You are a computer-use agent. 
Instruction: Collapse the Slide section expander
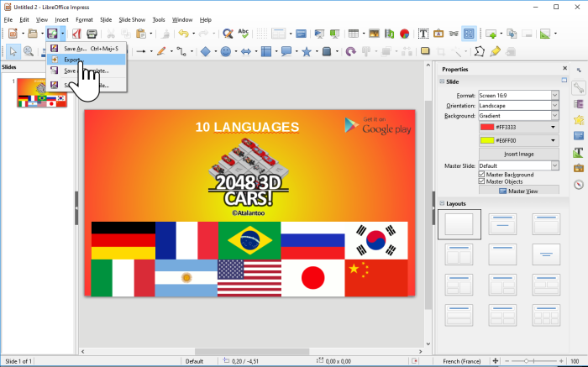442,81
